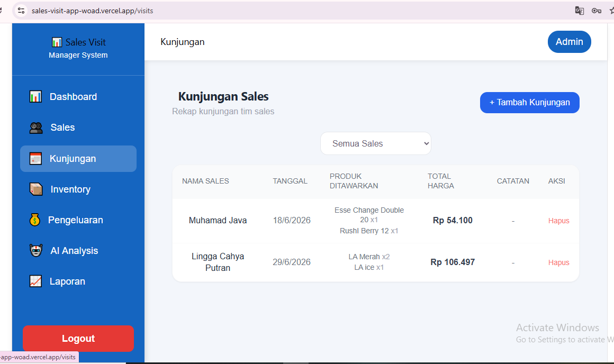Click the date 29/6/2026
Viewport: 614px width, 364px height.
292,262
